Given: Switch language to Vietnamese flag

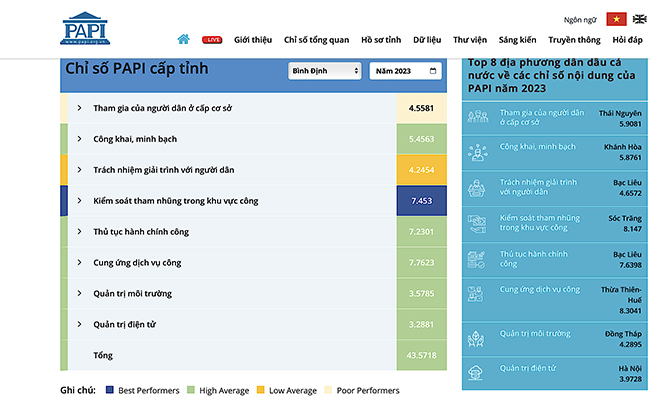Looking at the screenshot, I should coord(616,19).
